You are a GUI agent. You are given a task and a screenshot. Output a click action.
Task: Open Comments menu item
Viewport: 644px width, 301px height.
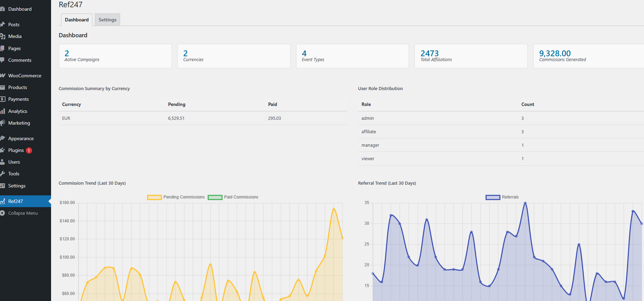(26, 60)
